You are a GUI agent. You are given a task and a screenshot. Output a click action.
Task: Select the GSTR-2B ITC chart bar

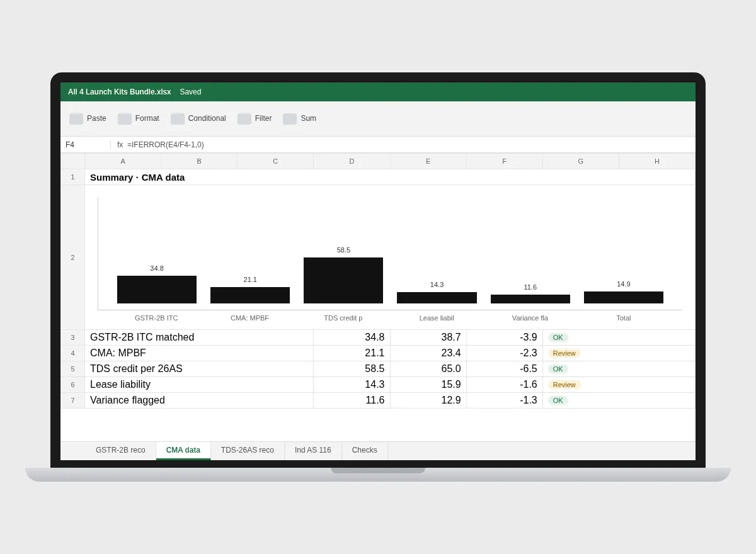coord(157,290)
